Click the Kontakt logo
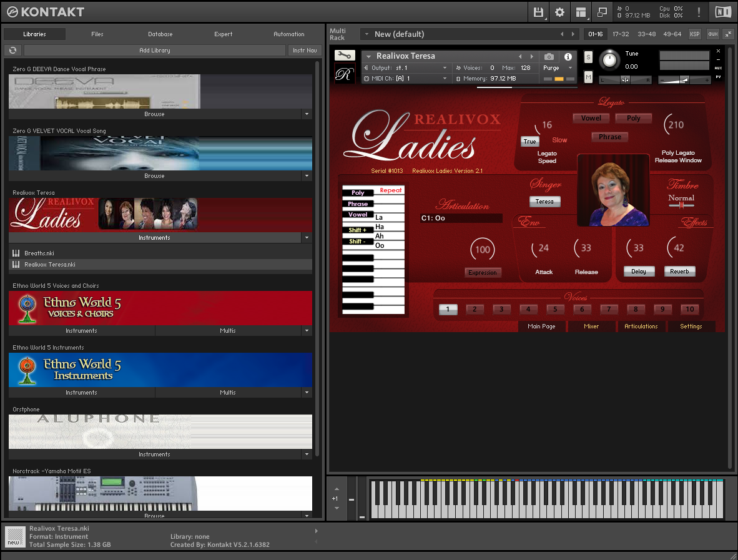The image size is (738, 560). click(x=46, y=12)
